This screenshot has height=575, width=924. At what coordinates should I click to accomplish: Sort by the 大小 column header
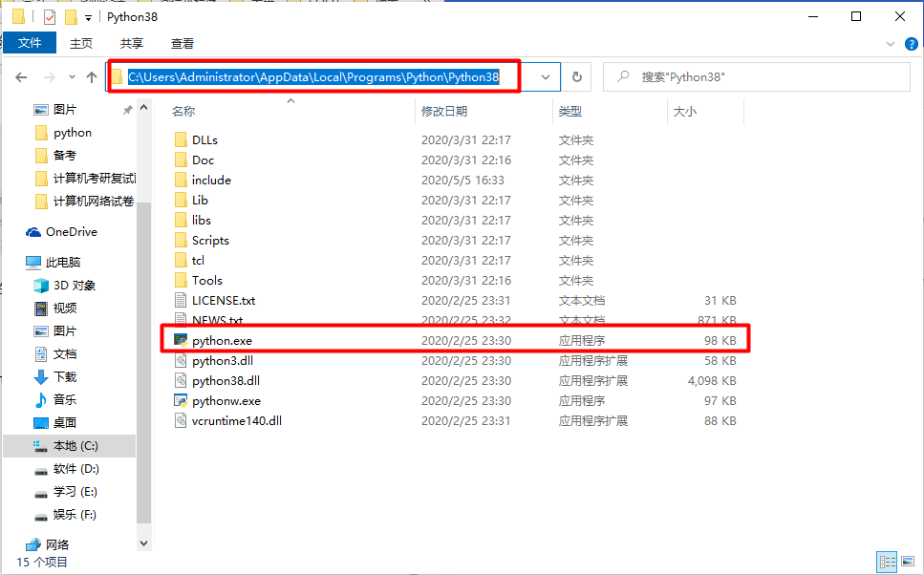(x=685, y=112)
